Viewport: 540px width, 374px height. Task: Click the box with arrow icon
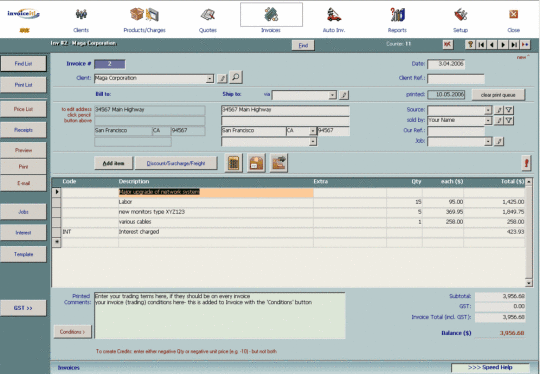pyautogui.click(x=279, y=163)
